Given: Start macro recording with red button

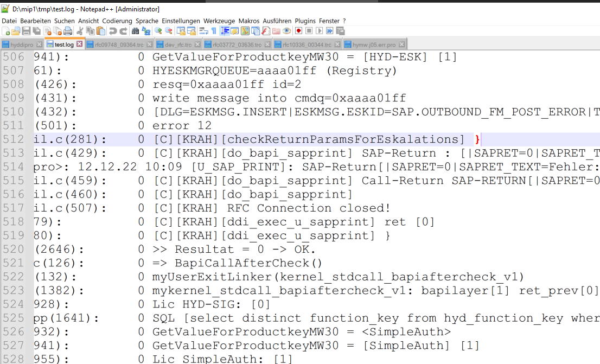Looking at the screenshot, I should click(299, 31).
